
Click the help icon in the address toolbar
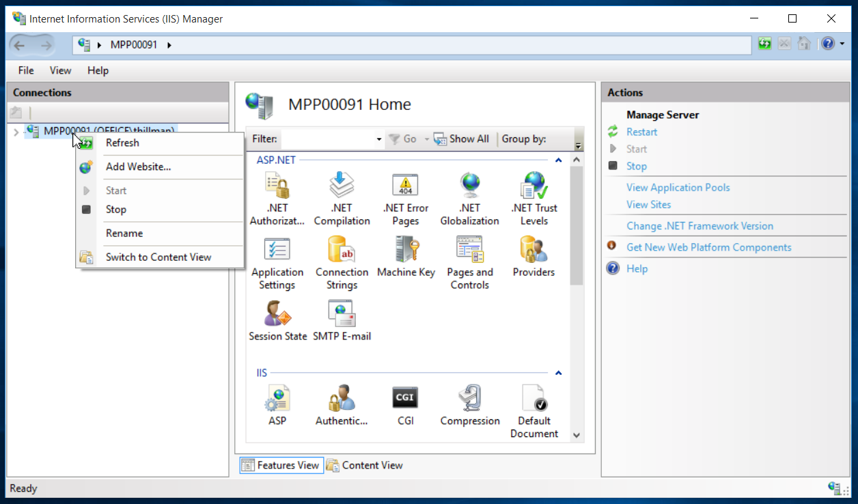click(827, 44)
